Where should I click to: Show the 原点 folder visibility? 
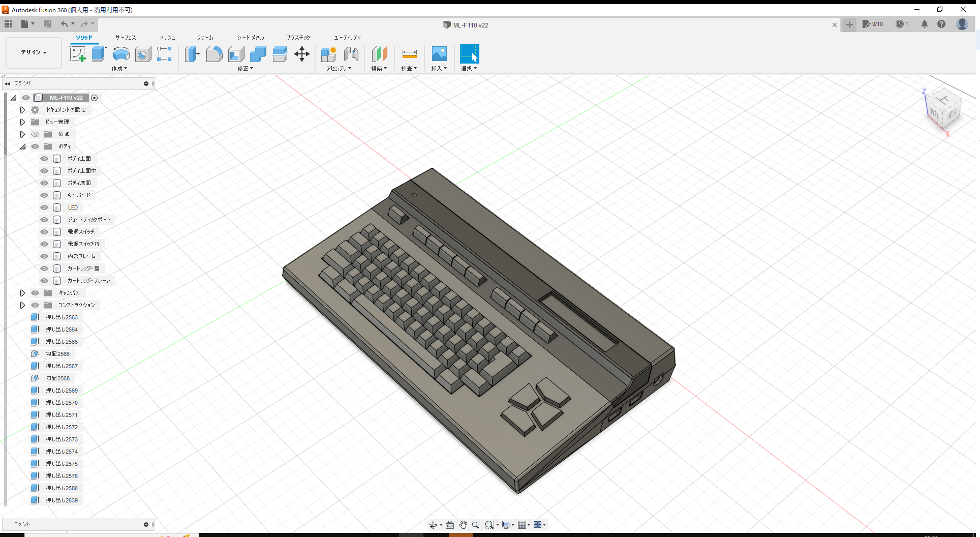point(35,134)
